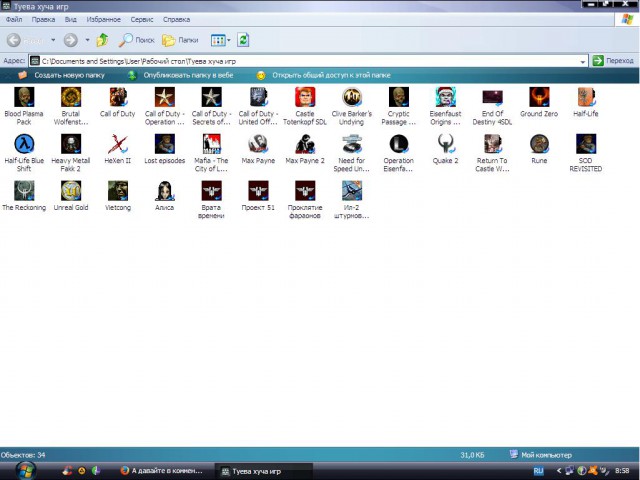Click Опубликовать папку в вебе link
This screenshot has height=480, width=640.
tap(188, 76)
